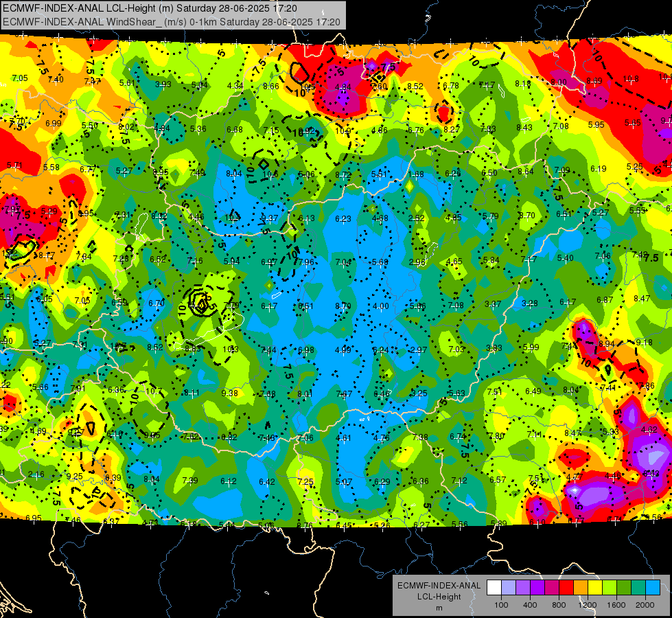
Task: Click the grid value 8.69
Action: 594,80
